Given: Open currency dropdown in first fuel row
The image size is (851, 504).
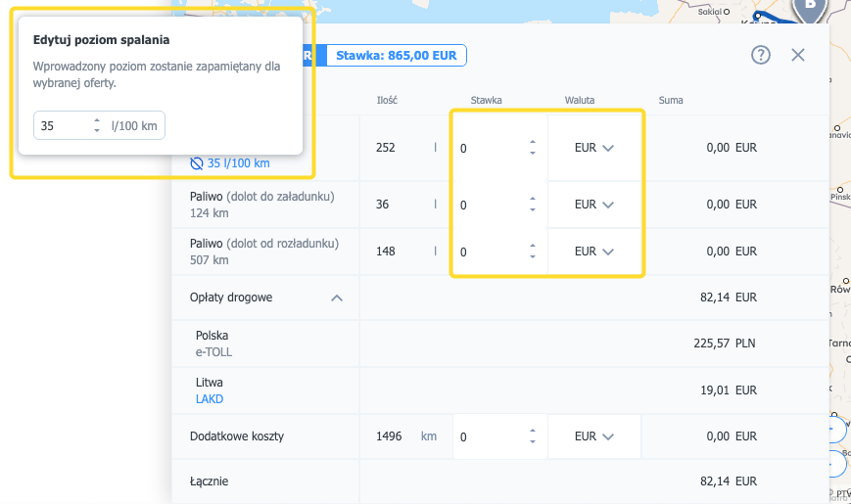Looking at the screenshot, I should tap(593, 148).
